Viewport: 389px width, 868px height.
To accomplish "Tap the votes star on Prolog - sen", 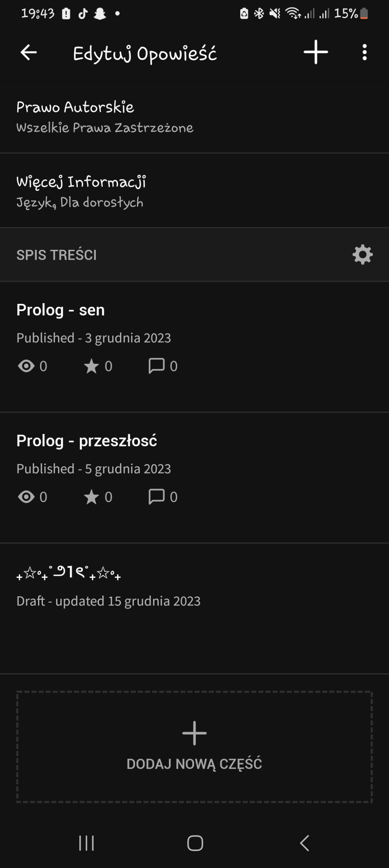I will [91, 366].
